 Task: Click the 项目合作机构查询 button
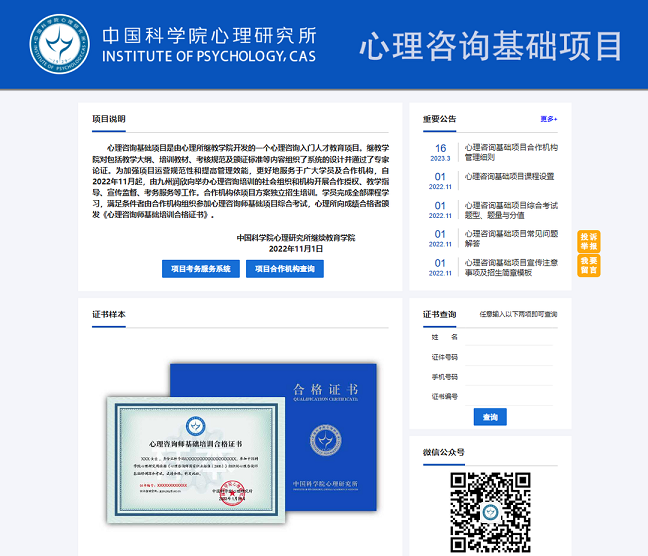[285, 268]
